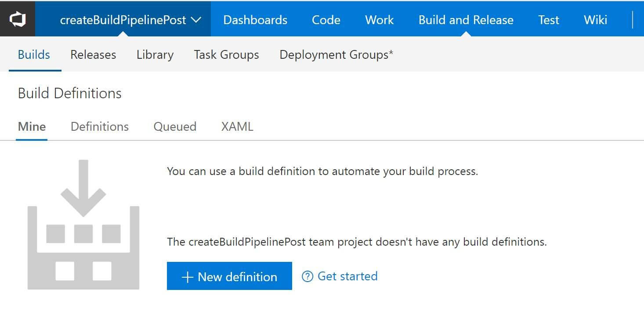
Task: Navigate to the Wiki hub
Action: click(595, 20)
